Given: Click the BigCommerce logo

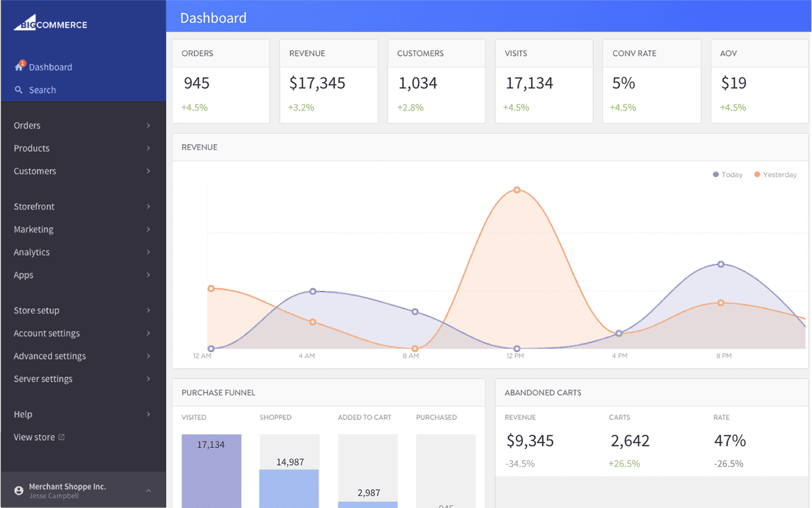Looking at the screenshot, I should coord(51,24).
